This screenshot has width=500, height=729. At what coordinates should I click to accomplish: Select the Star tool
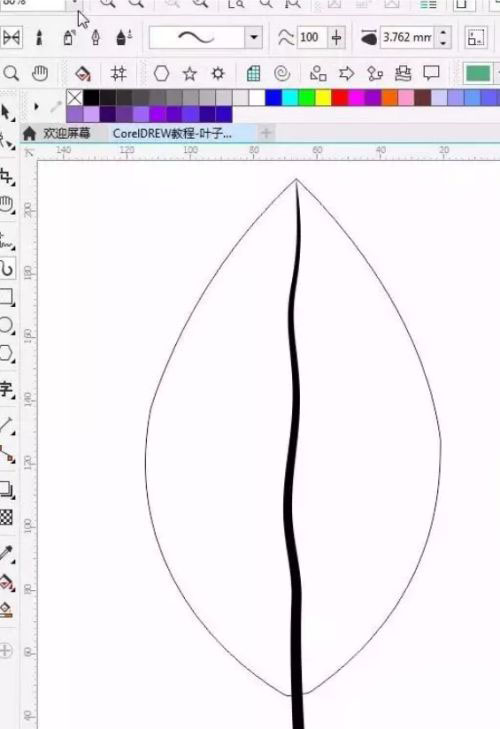pos(189,73)
